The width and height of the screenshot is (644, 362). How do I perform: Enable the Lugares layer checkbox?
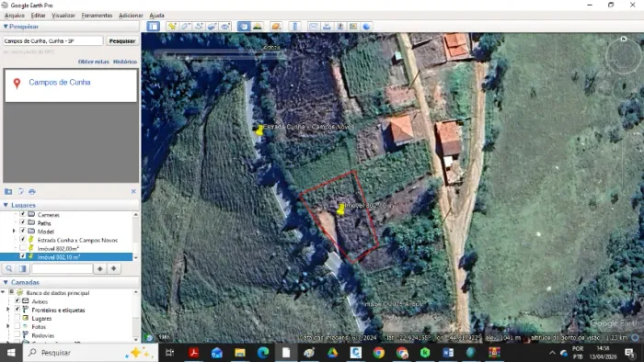point(17,318)
